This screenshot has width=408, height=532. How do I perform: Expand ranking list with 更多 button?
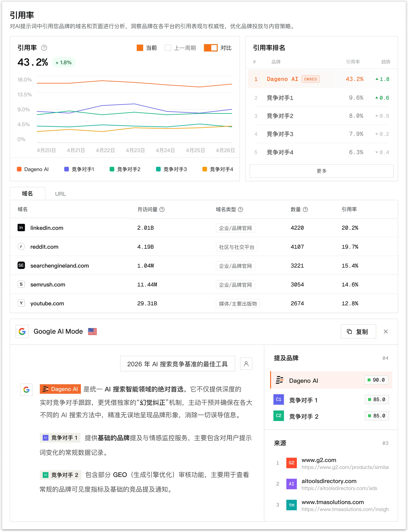[x=322, y=171]
